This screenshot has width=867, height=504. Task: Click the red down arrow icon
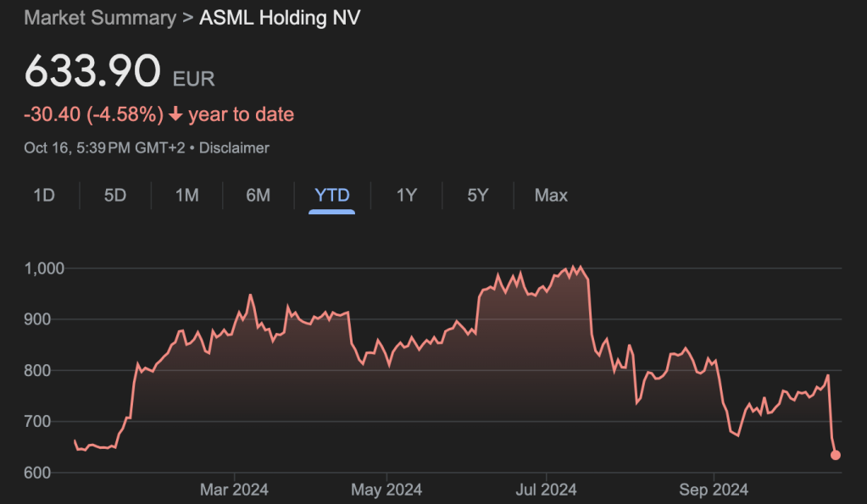point(175,114)
